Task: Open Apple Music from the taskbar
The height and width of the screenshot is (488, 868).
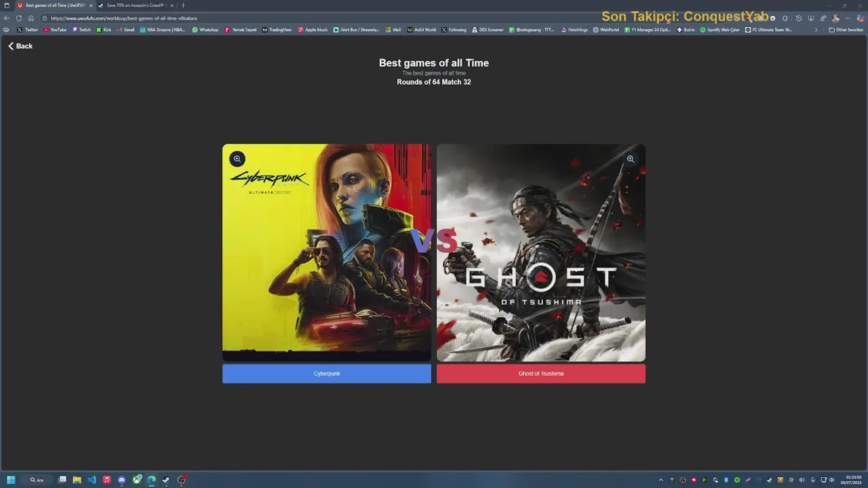Action: coord(106,480)
